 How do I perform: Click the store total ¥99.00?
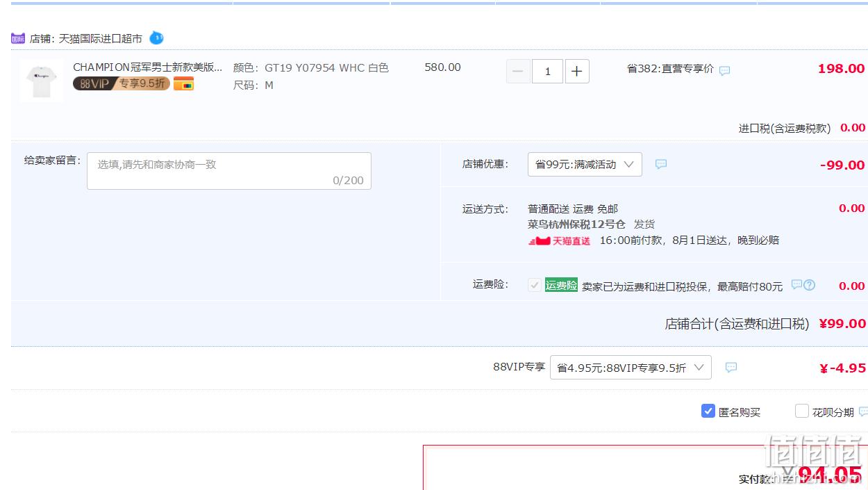tap(842, 323)
